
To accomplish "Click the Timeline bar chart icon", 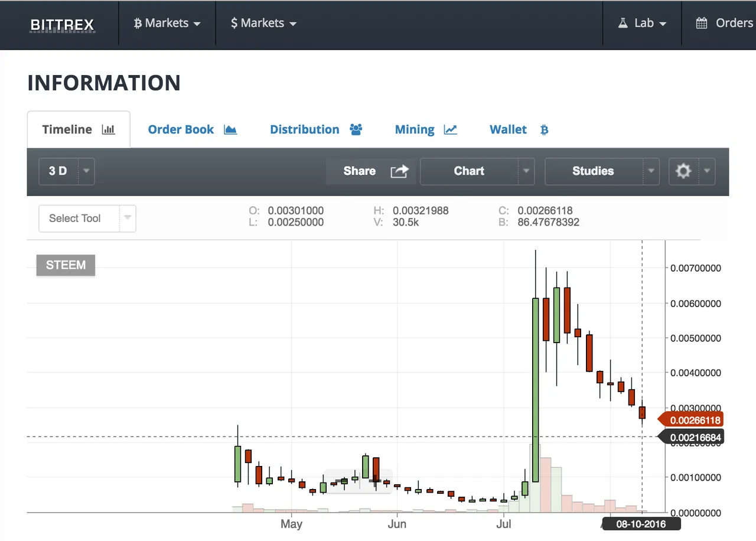I will click(x=109, y=129).
